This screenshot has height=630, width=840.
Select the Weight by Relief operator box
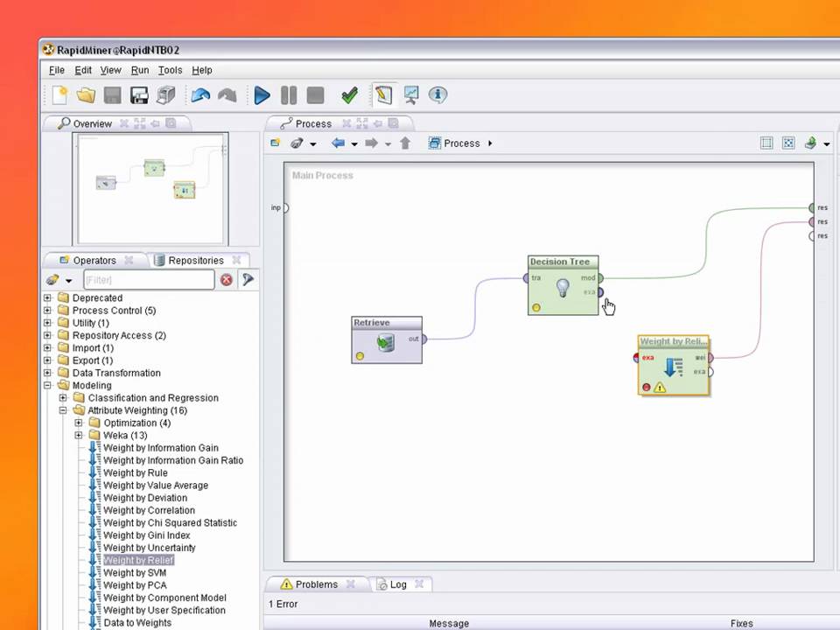(x=674, y=366)
